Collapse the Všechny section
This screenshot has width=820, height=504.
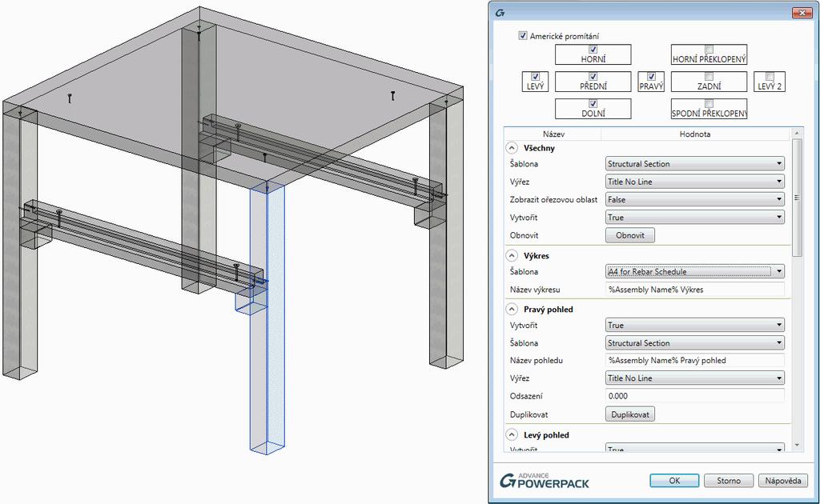click(x=512, y=148)
